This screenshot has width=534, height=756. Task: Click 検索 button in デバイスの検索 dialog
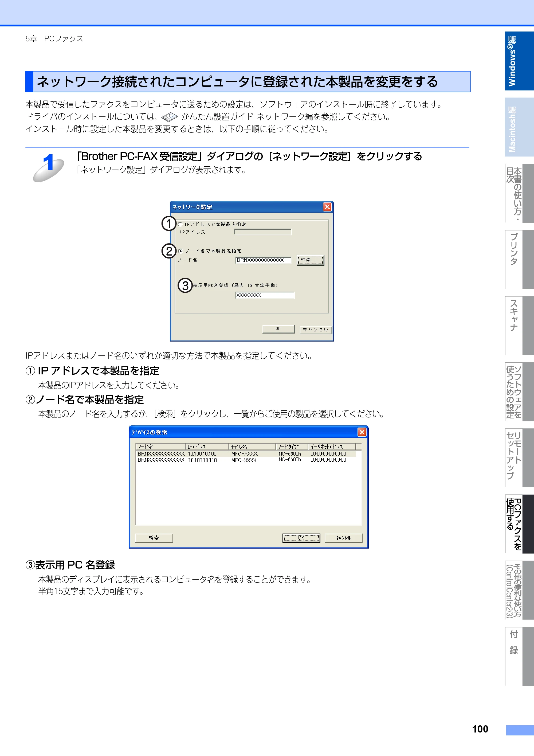coord(154,538)
